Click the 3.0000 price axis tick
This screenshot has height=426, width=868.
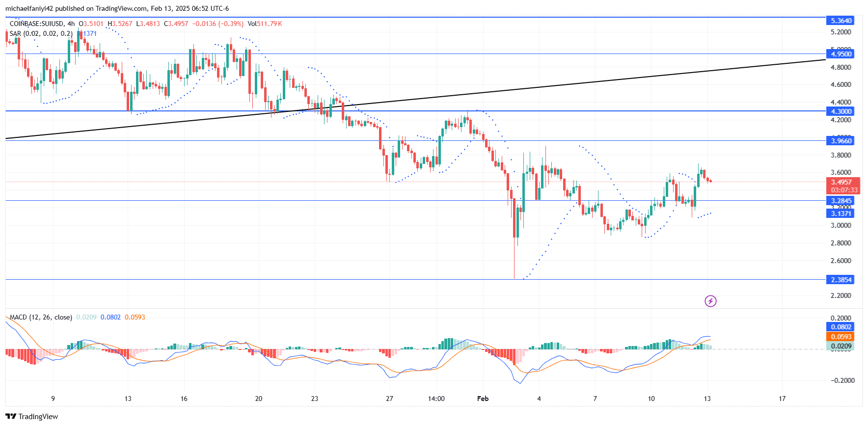pos(841,225)
